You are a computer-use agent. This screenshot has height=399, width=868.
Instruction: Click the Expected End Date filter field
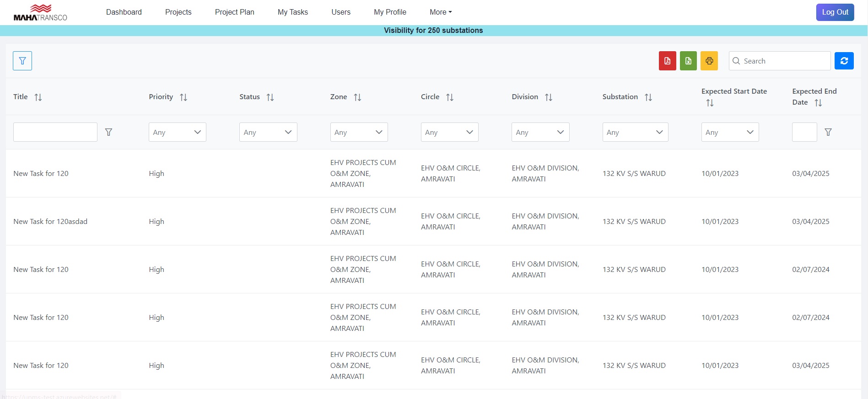point(804,132)
